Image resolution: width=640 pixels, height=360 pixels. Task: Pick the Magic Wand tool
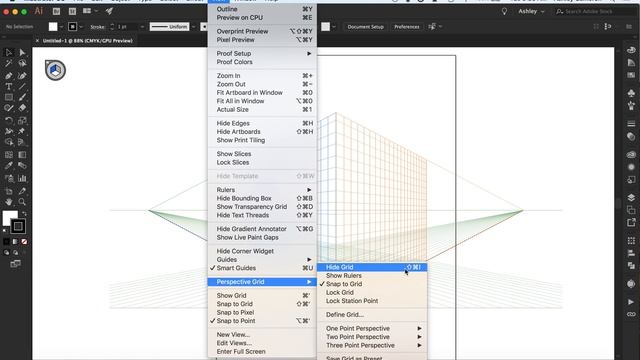point(9,63)
